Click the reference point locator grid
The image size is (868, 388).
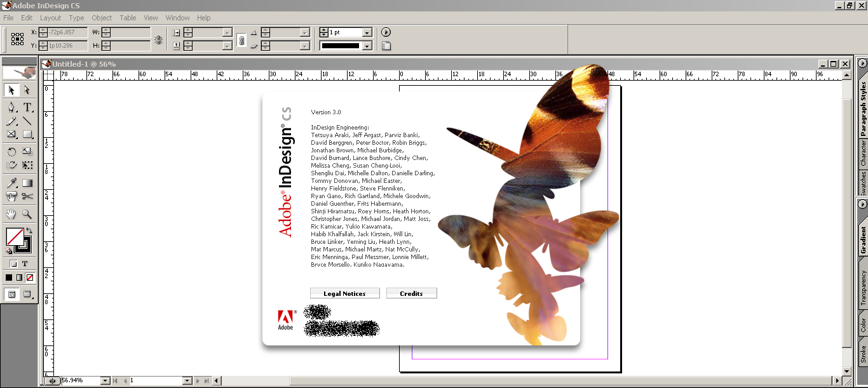pos(18,39)
